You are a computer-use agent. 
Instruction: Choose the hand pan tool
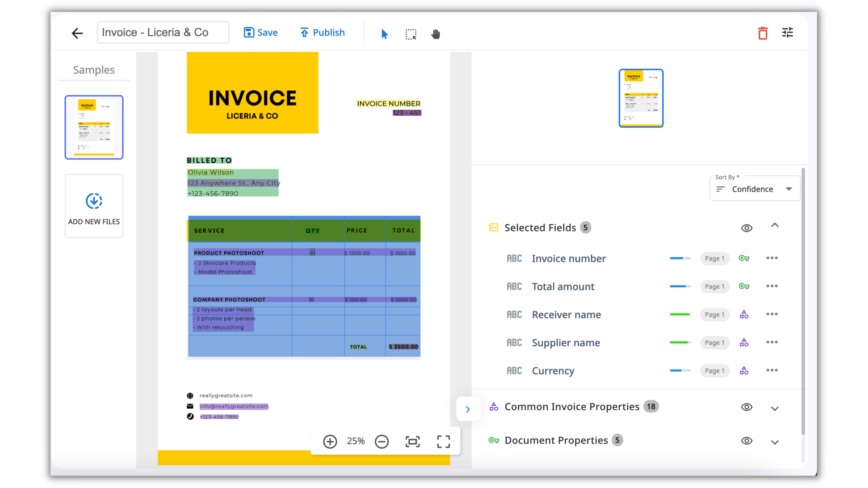pos(435,34)
